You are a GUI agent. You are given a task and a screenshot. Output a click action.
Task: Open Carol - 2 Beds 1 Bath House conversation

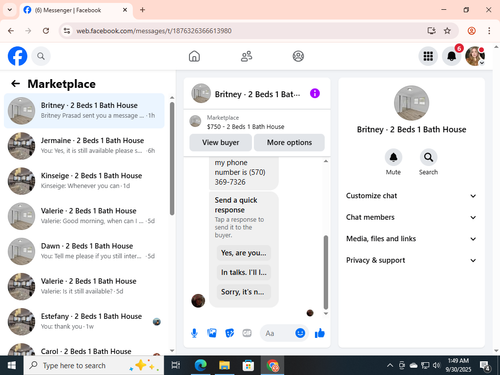click(x=84, y=349)
